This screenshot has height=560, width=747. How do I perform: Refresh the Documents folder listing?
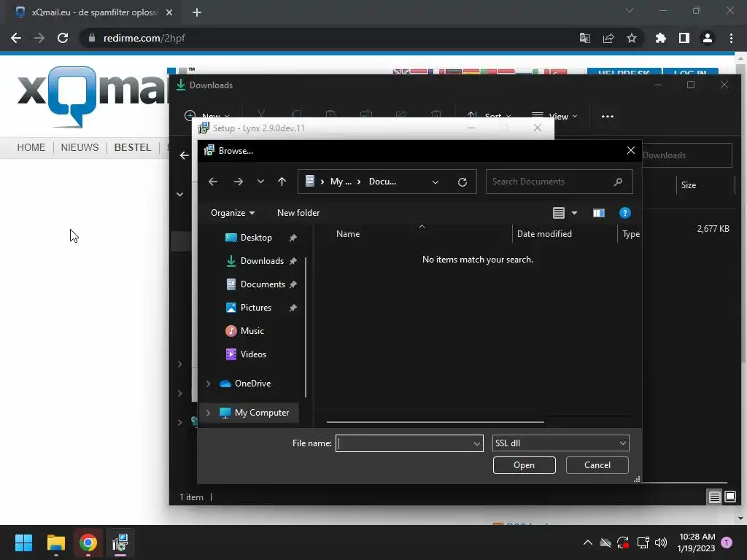pos(462,182)
